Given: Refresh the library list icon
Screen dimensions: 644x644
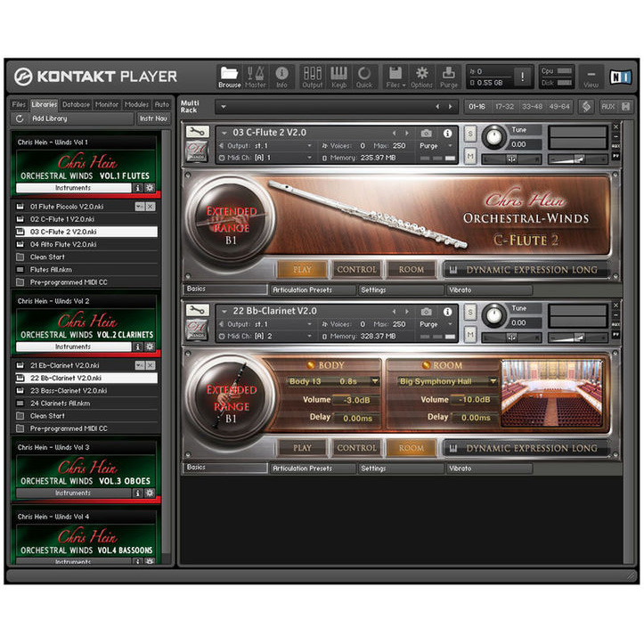Looking at the screenshot, I should coord(20,118).
